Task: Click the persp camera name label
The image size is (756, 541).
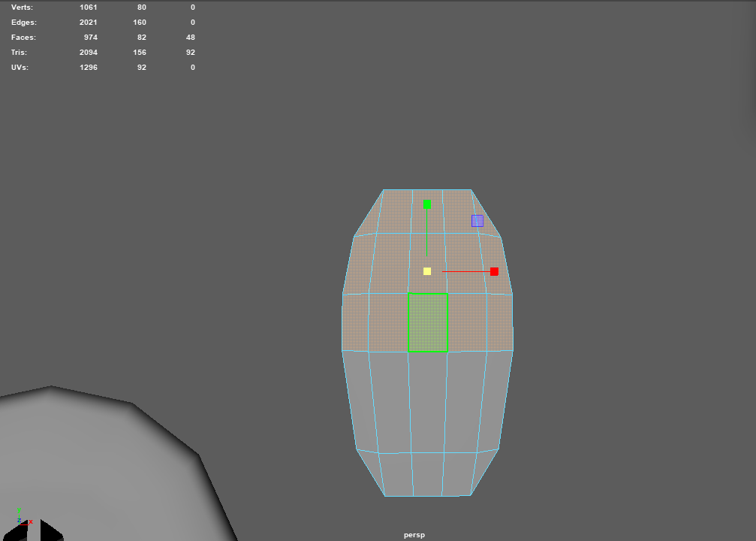Action: [414, 535]
